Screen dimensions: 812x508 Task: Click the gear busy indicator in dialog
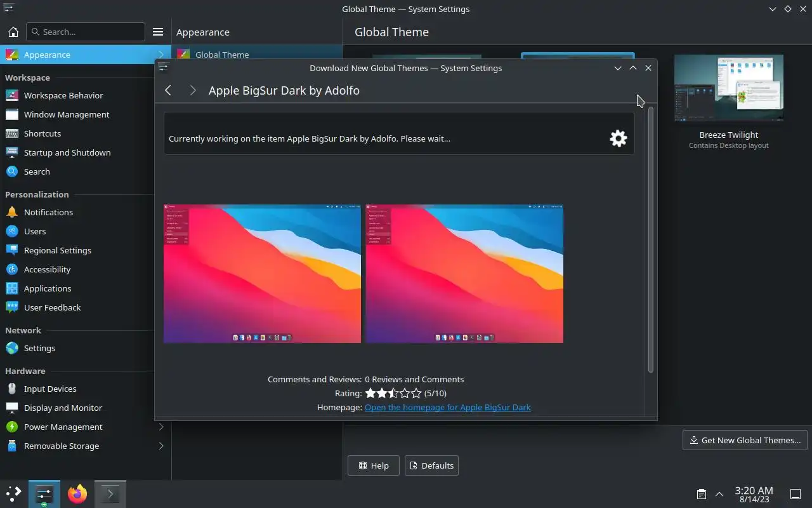point(619,138)
